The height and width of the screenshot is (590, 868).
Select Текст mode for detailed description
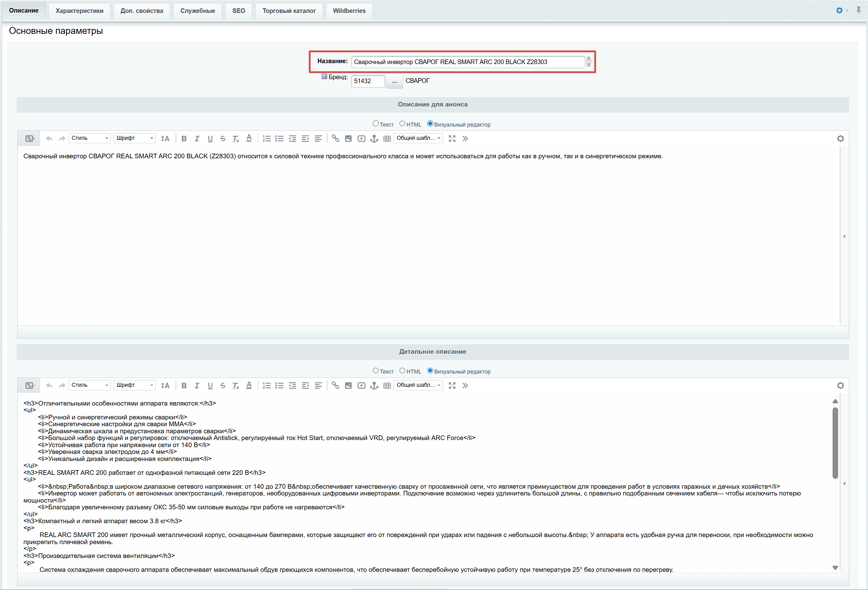[x=376, y=371]
